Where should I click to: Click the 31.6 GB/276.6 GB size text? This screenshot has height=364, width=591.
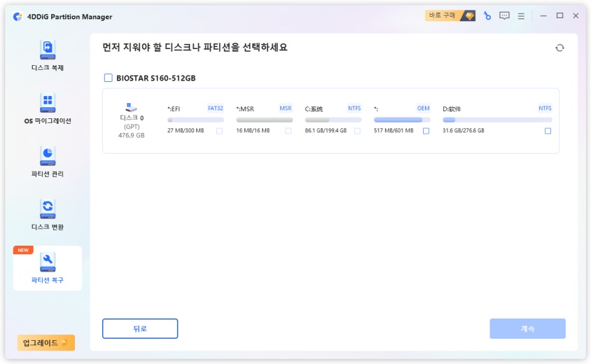point(464,131)
